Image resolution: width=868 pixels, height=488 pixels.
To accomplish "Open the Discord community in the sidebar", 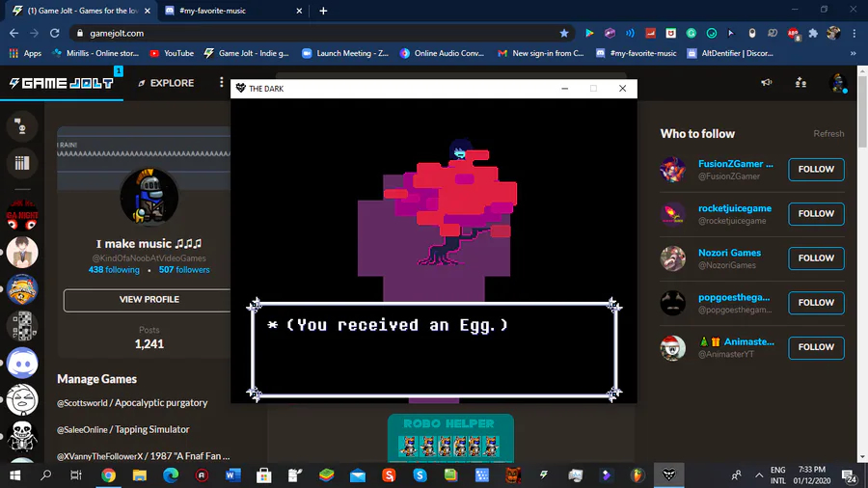I will click(x=22, y=363).
